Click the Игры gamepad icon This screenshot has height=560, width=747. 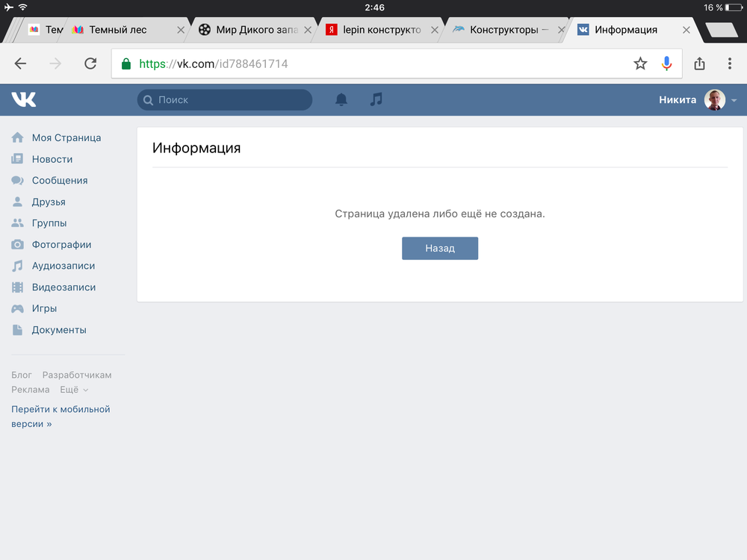pos(18,308)
